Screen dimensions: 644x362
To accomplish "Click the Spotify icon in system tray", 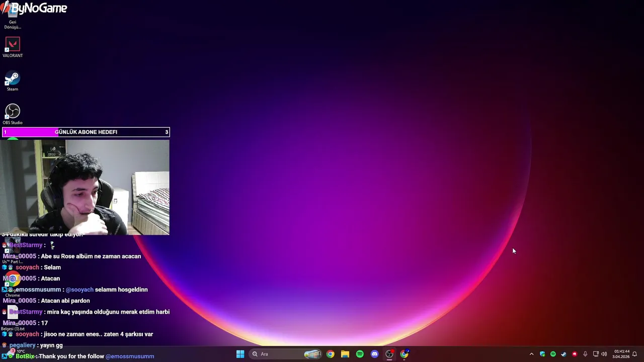I will [x=553, y=354].
